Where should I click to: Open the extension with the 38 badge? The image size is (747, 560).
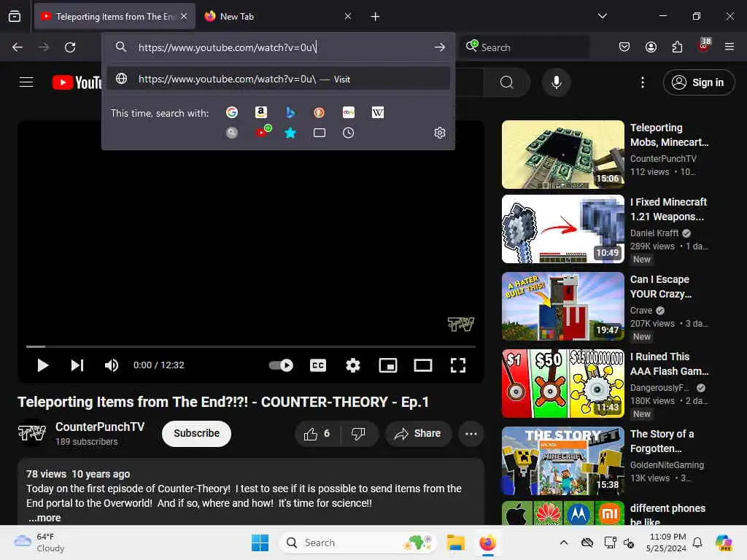[x=703, y=46]
